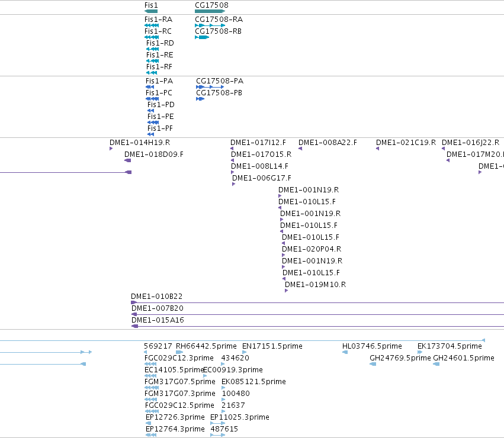This screenshot has height=438, width=504.
Task: Click the CG17508 gene arrow glyph
Action: point(210,11)
